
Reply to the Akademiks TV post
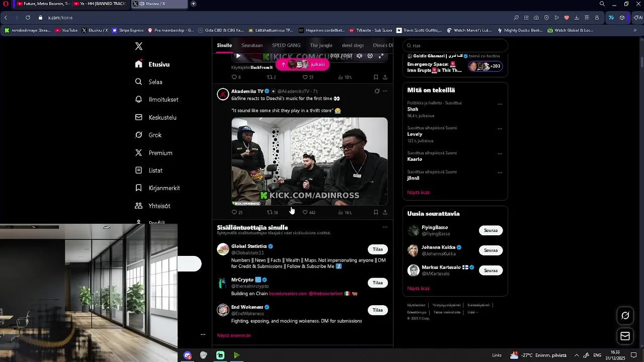pos(236,212)
